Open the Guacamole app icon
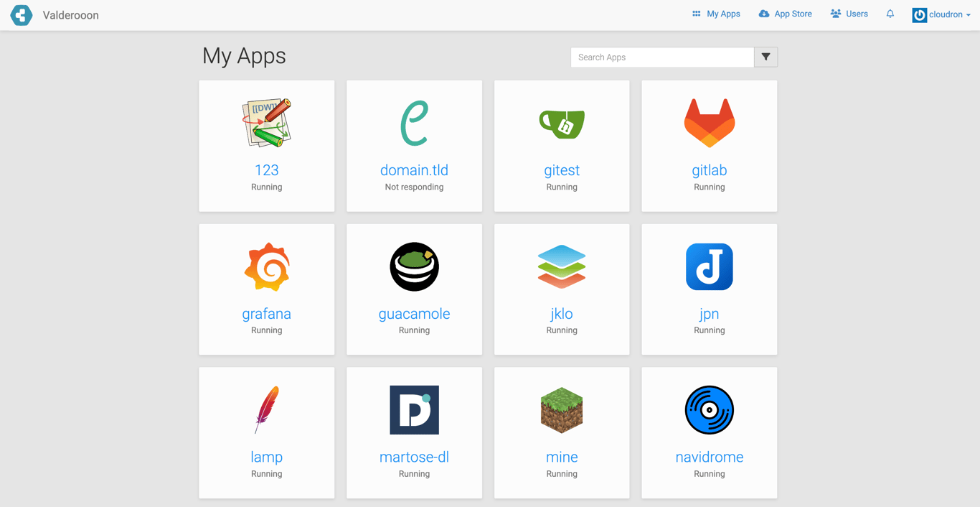The width and height of the screenshot is (980, 507). (x=414, y=266)
